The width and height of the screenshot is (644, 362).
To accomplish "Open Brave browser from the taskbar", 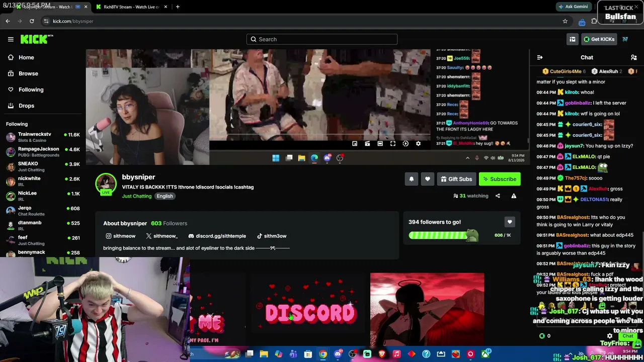I will click(382, 354).
